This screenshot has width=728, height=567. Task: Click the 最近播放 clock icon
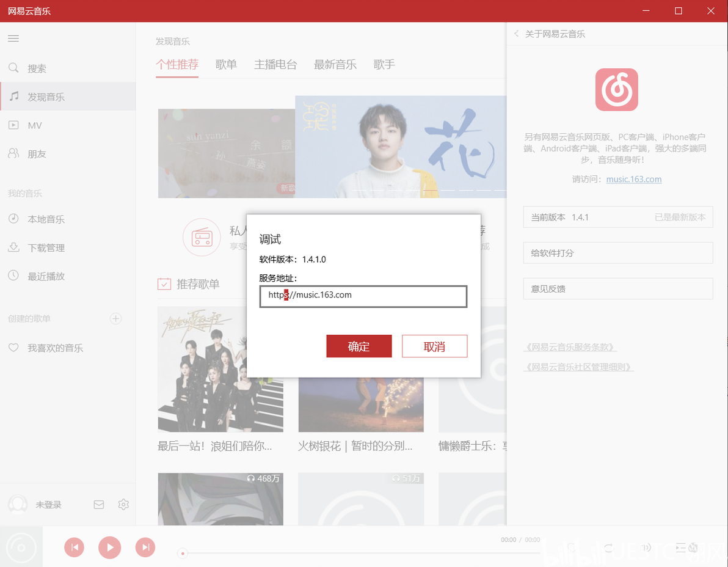[13, 276]
